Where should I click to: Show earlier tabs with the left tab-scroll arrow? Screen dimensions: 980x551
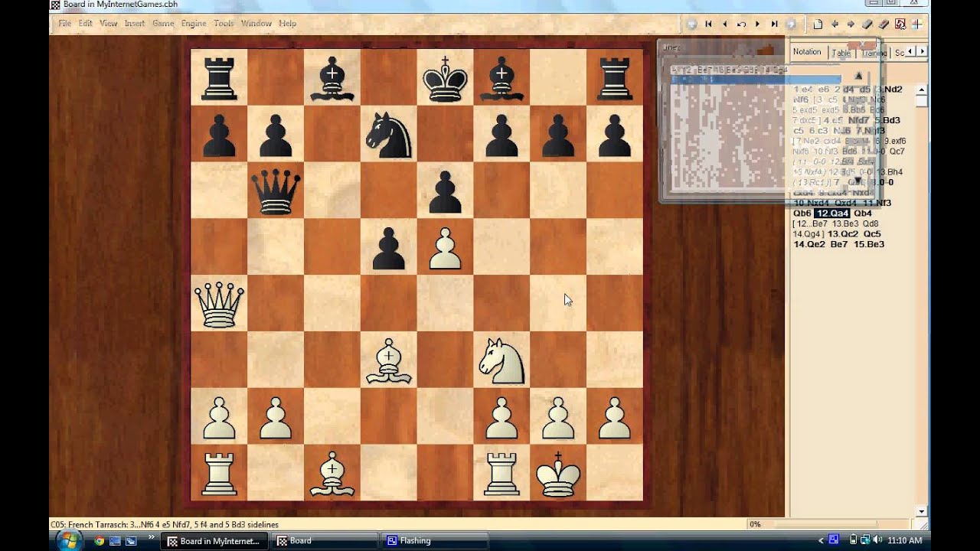point(911,51)
